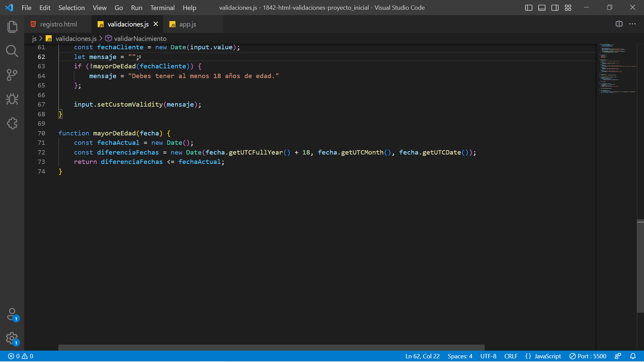644x362 pixels.
Task: Click the minimap code overview
Action: tap(618, 68)
